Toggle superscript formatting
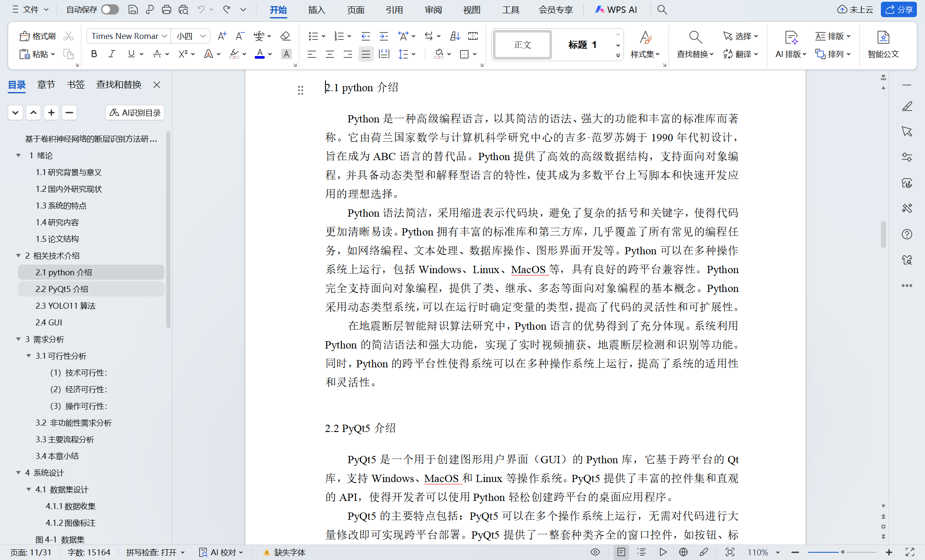Screen dimensions: 925x560 coord(183,54)
